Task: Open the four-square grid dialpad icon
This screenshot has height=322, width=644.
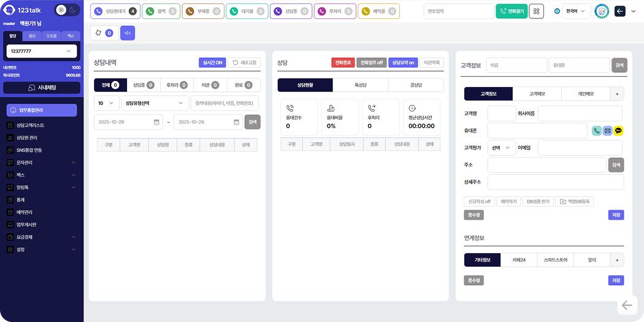Action: [x=536, y=11]
